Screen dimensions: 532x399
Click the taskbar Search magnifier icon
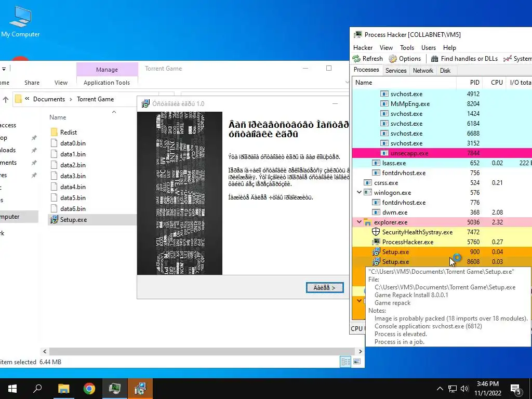[x=37, y=389]
